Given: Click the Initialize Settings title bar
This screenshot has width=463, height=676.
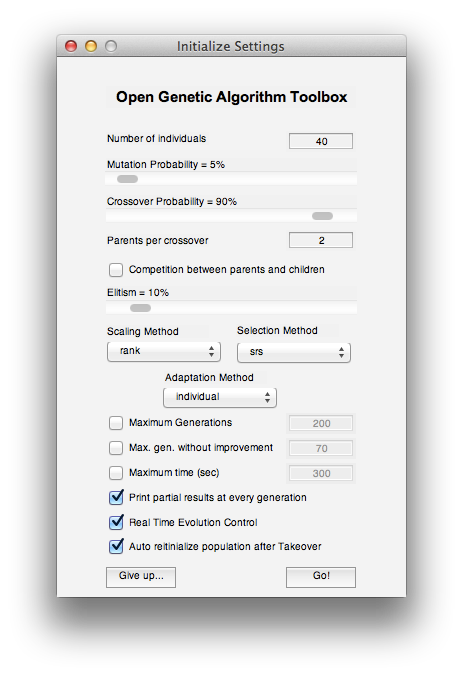Looking at the screenshot, I should 231,46.
